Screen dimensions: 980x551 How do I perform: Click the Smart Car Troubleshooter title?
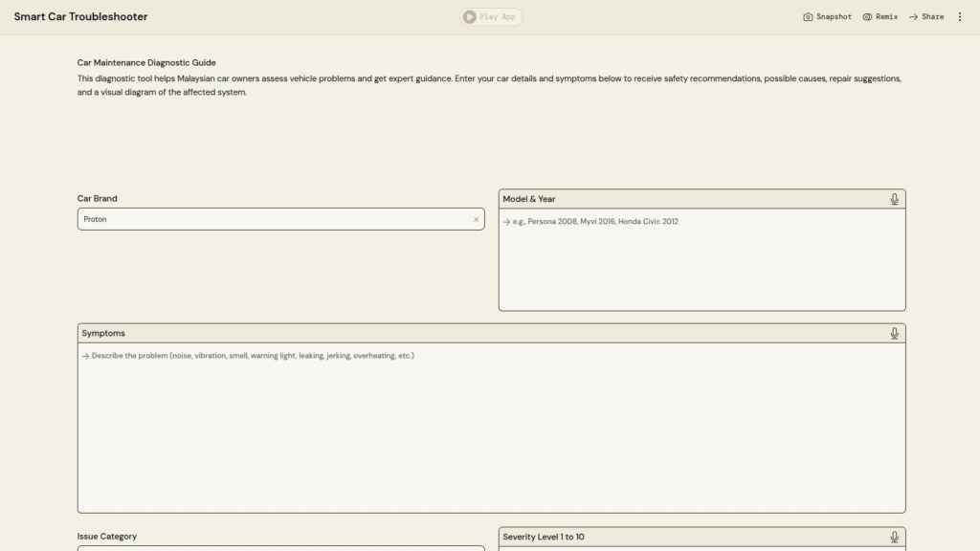(x=80, y=16)
